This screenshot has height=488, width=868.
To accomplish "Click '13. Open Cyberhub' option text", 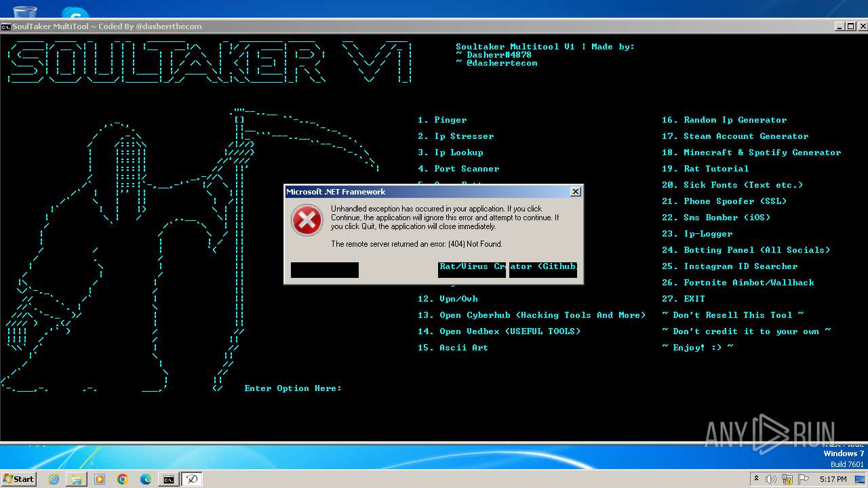I will click(532, 315).
